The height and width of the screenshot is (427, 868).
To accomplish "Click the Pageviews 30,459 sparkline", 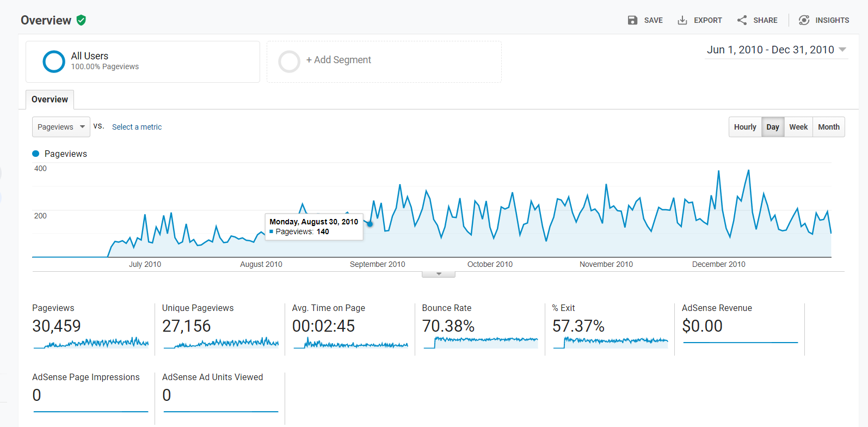I will click(x=91, y=343).
